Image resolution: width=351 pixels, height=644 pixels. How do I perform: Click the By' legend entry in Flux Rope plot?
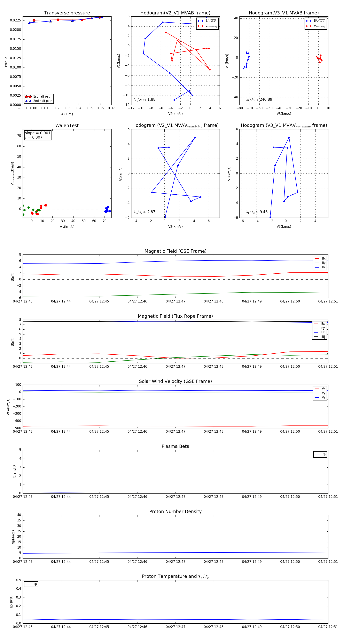tap(320, 328)
